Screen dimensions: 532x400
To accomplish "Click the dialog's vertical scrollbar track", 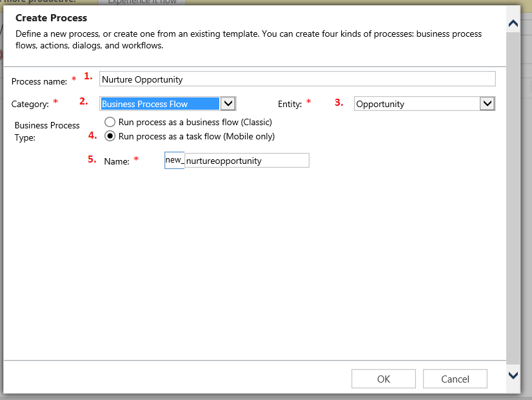I will (513, 194).
